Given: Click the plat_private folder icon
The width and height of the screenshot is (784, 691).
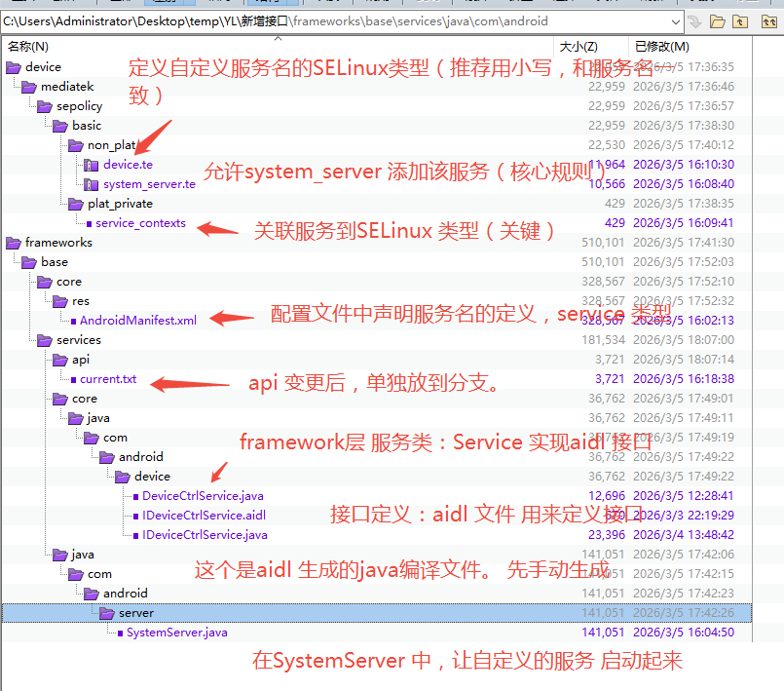Looking at the screenshot, I should pyautogui.click(x=76, y=204).
